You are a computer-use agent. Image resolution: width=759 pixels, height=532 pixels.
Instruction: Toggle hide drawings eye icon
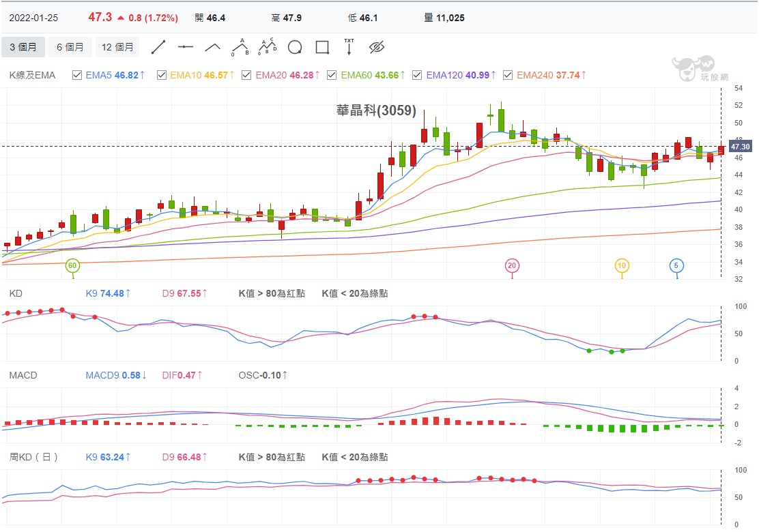[377, 47]
